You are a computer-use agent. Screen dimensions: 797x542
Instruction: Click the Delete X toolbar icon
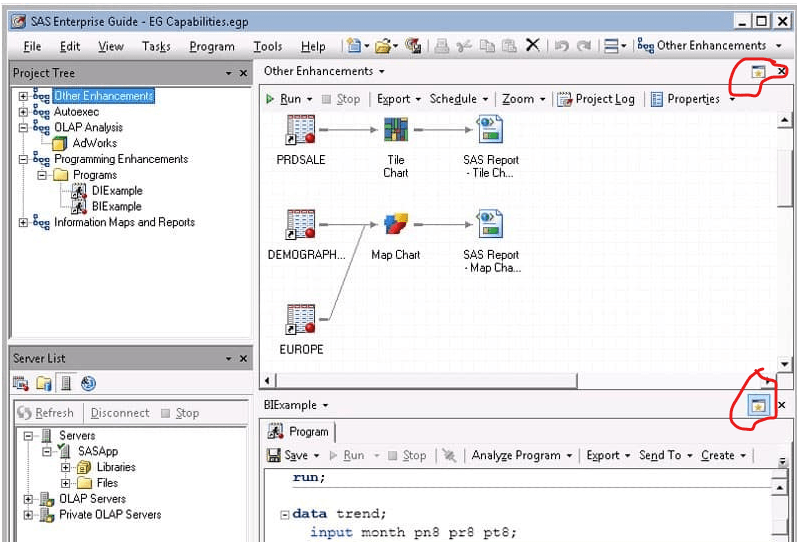tap(532, 45)
